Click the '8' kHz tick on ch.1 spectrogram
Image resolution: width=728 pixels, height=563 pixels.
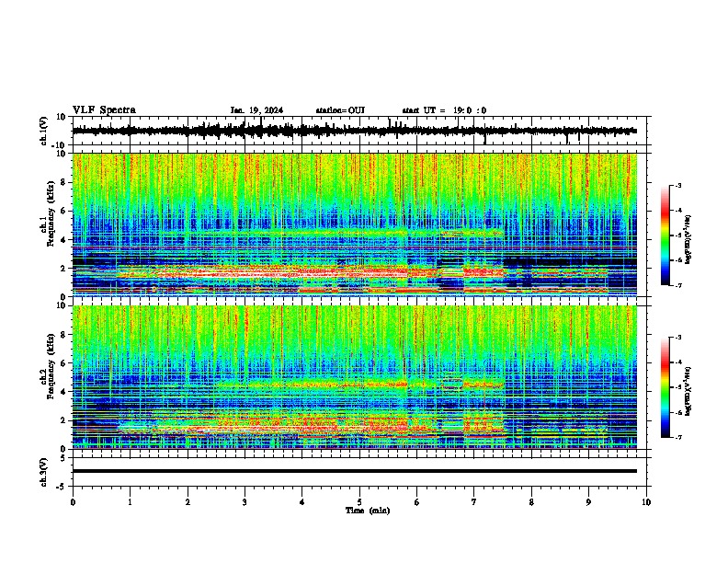pos(63,182)
